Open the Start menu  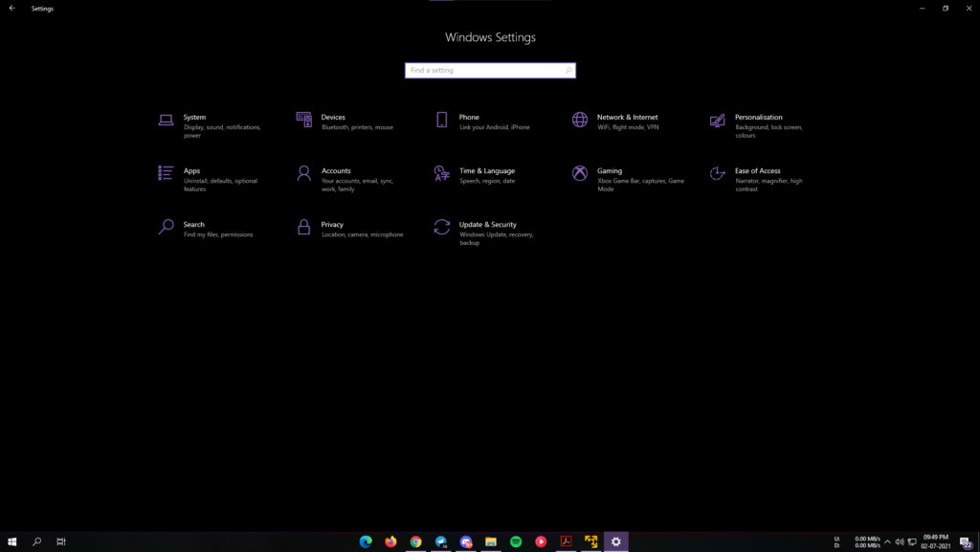(12, 541)
